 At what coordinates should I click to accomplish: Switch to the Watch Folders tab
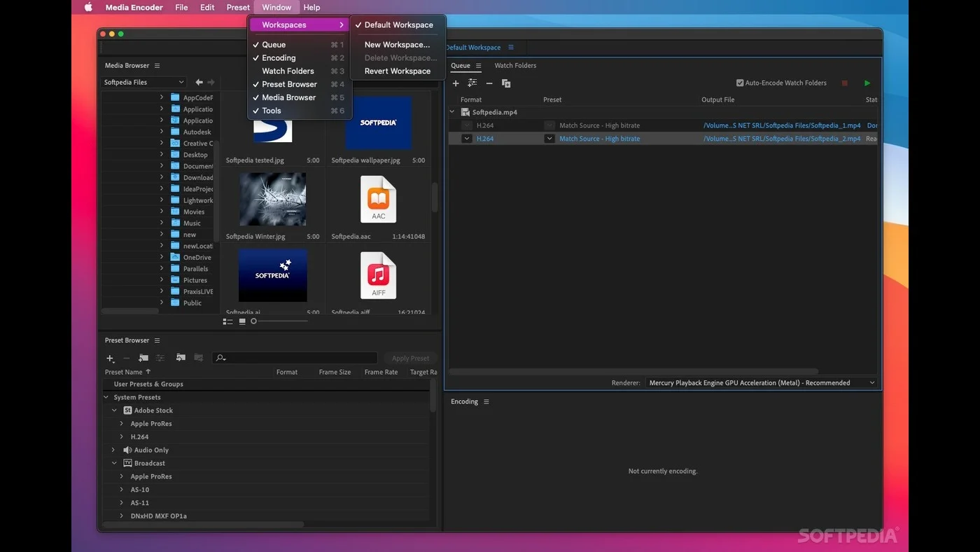pyautogui.click(x=515, y=65)
